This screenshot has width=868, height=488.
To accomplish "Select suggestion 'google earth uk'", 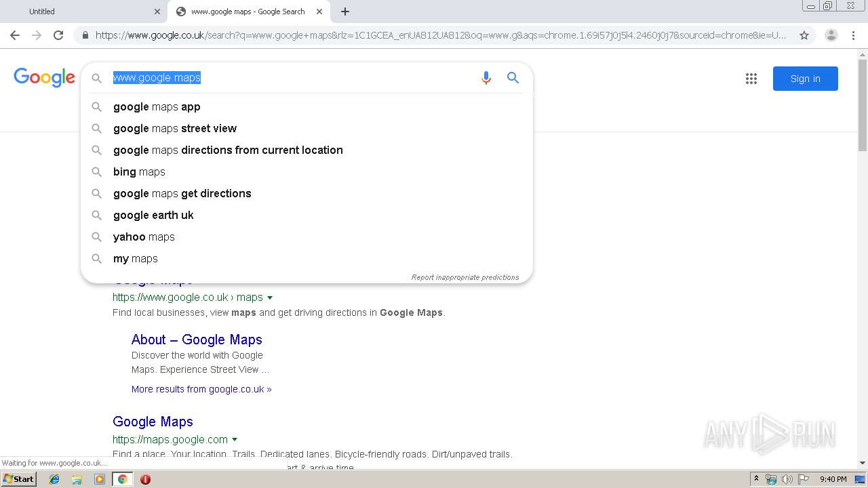I will coord(307,215).
